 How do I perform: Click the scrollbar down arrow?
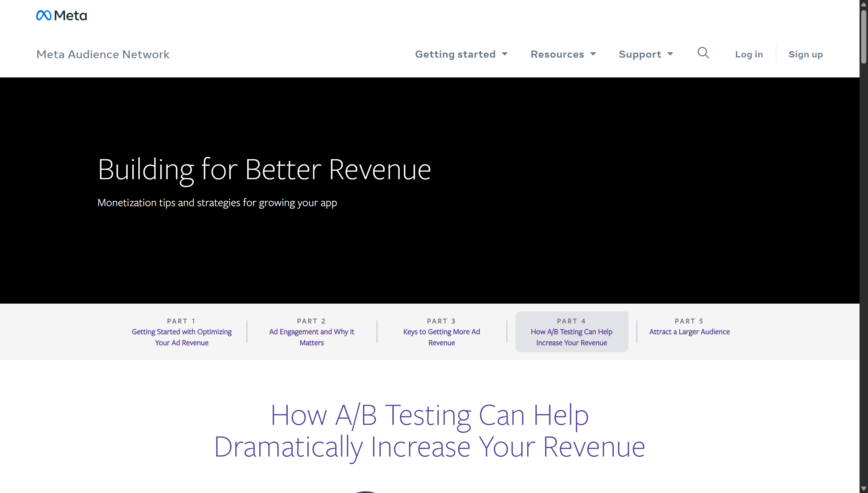863,488
